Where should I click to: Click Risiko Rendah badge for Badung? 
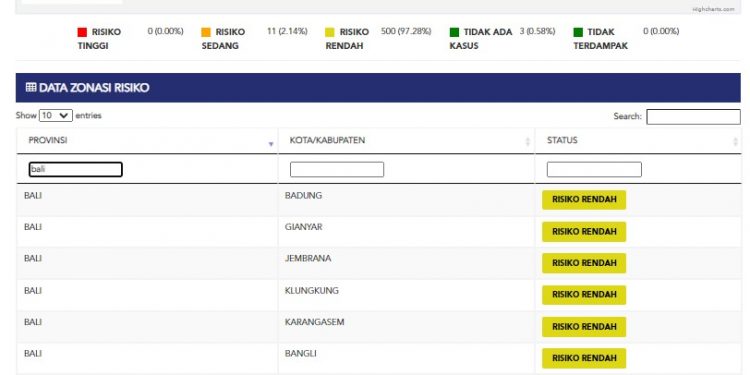point(584,200)
